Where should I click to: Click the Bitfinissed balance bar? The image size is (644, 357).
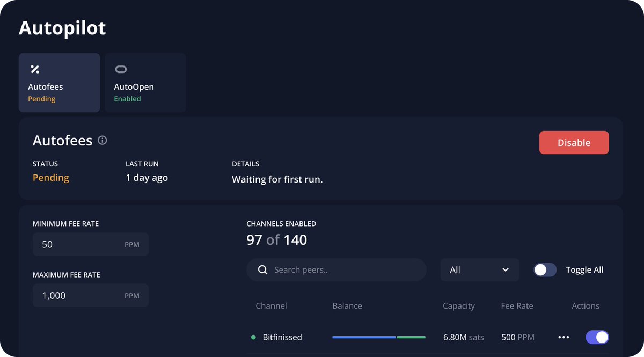point(379,337)
